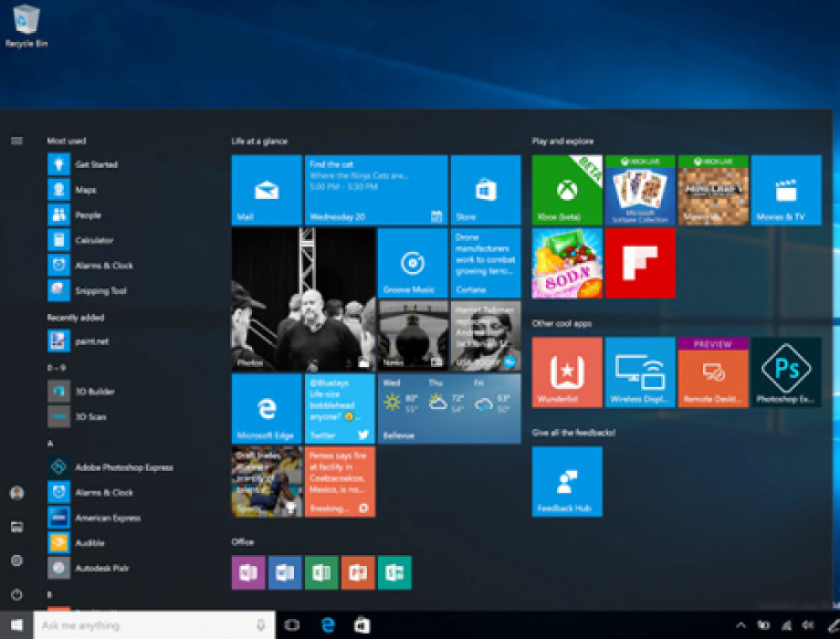840x639 pixels.
Task: Open Groove Music tile
Action: pos(412,263)
